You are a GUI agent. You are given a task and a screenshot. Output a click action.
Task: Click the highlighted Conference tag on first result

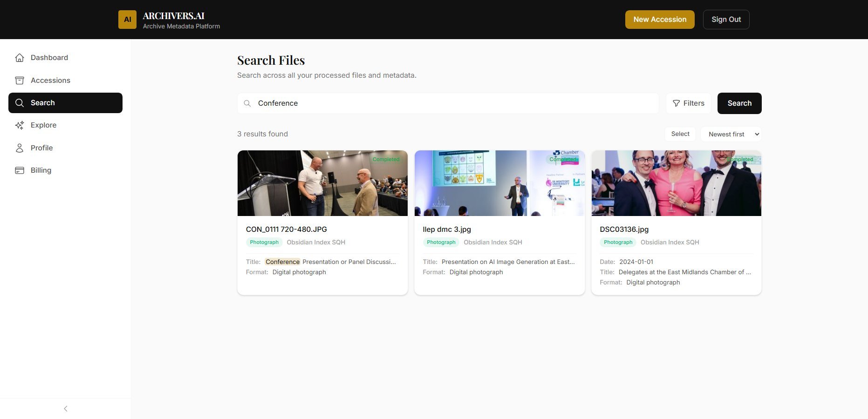click(x=282, y=262)
